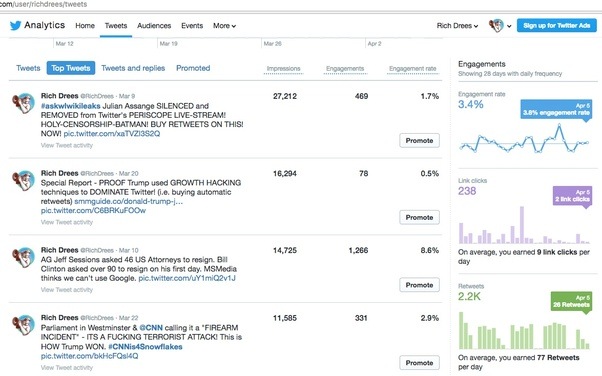The image size is (602, 376).
Task: Click the 27,212 impressions value
Action: 285,96
